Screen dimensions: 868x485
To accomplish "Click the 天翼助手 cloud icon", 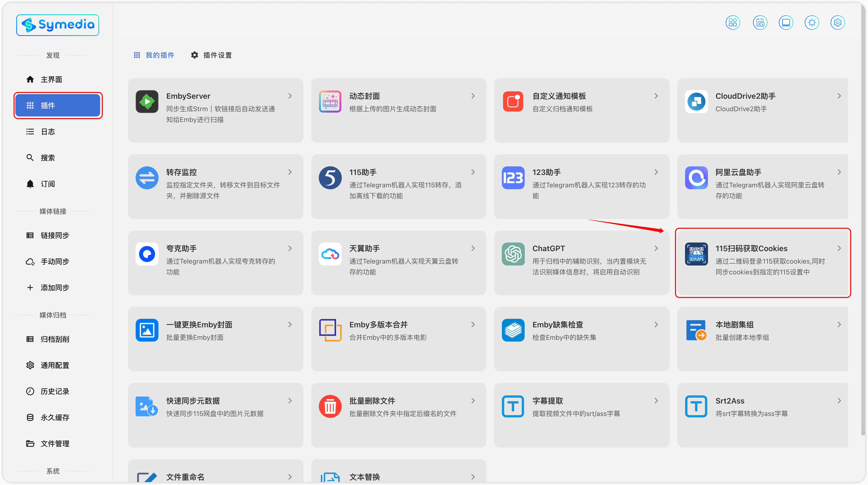I will pyautogui.click(x=330, y=254).
